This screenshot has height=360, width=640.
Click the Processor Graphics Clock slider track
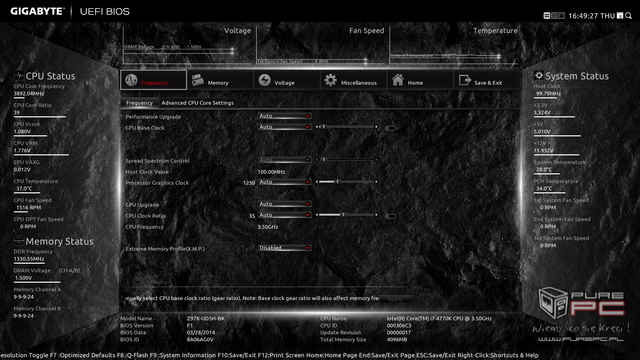346,182
